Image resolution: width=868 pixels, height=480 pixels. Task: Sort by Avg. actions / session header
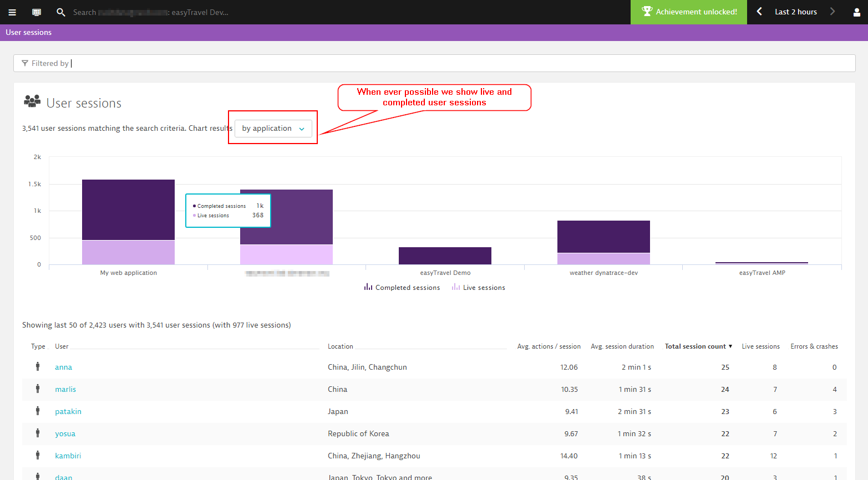[549, 346]
